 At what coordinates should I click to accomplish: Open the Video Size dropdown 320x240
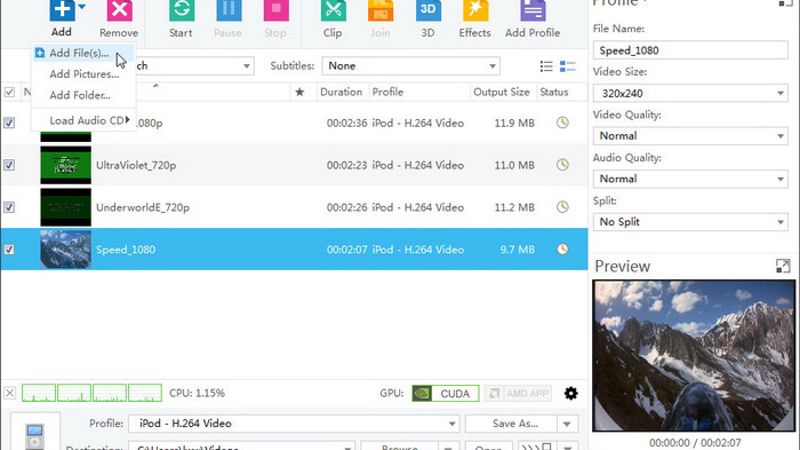tap(690, 93)
